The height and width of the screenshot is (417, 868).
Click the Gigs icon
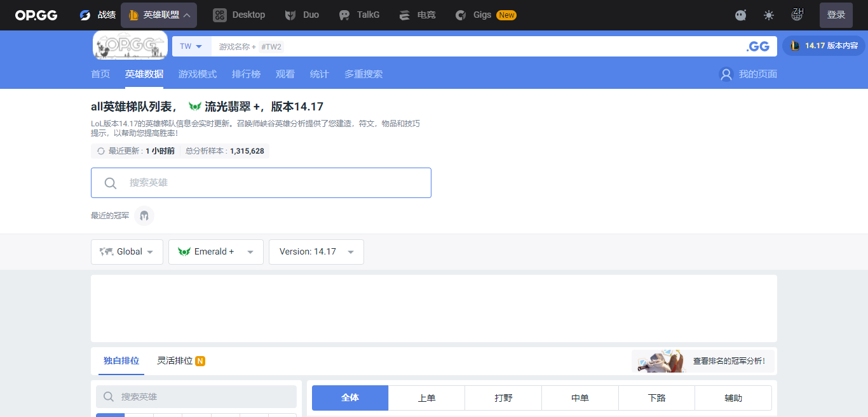[461, 15]
